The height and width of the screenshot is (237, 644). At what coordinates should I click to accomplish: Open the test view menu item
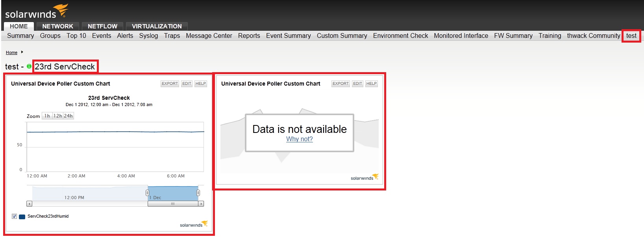(x=631, y=35)
